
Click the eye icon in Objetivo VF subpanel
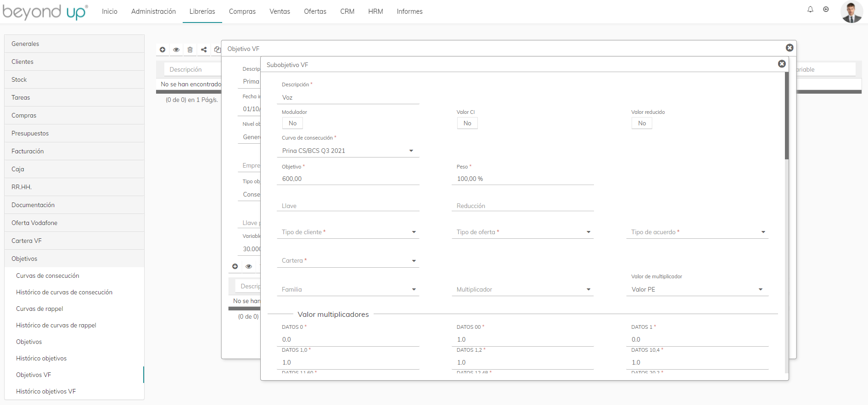point(249,266)
